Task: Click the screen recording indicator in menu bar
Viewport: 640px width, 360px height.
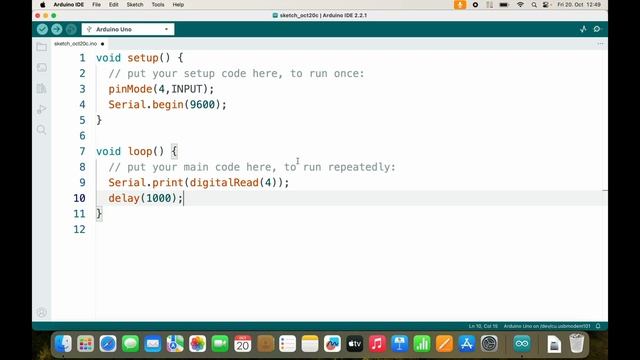Action: (475, 5)
